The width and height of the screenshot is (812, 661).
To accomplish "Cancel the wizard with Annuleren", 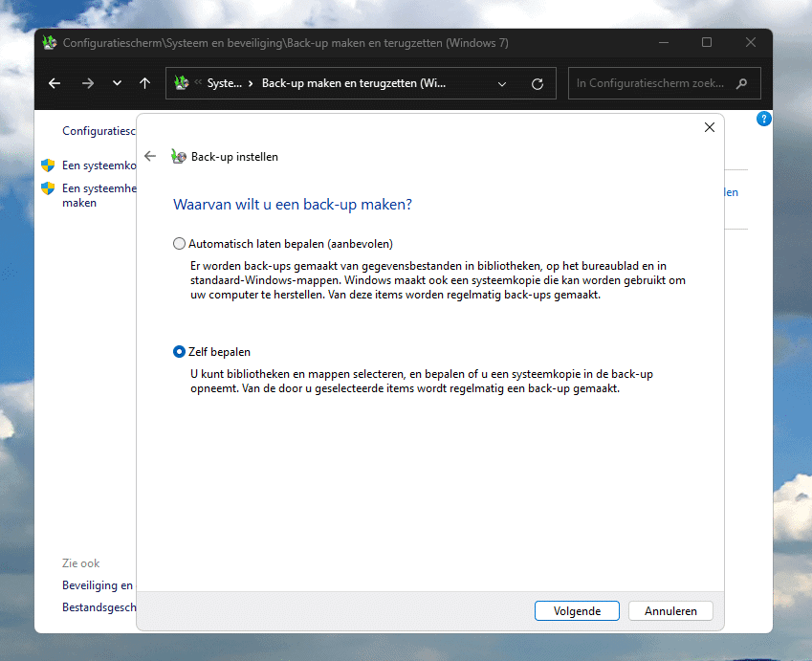I will 670,611.
